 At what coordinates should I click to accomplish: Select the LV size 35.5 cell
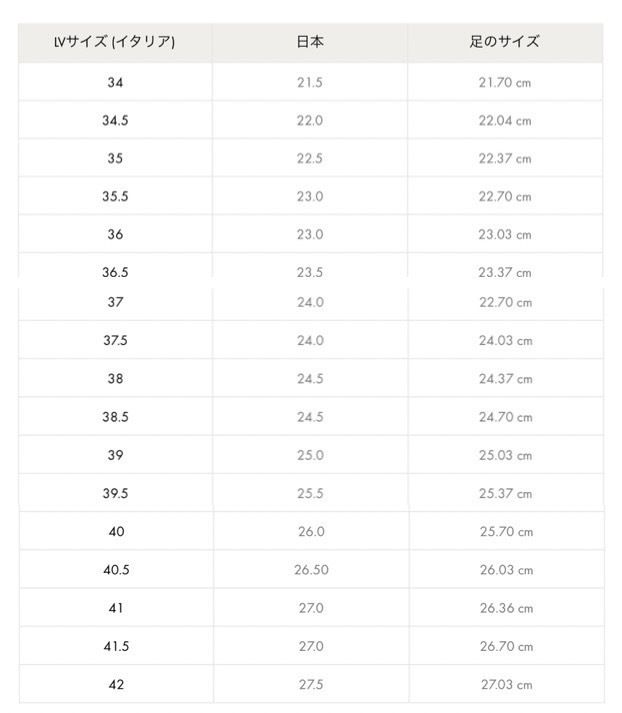(x=115, y=196)
